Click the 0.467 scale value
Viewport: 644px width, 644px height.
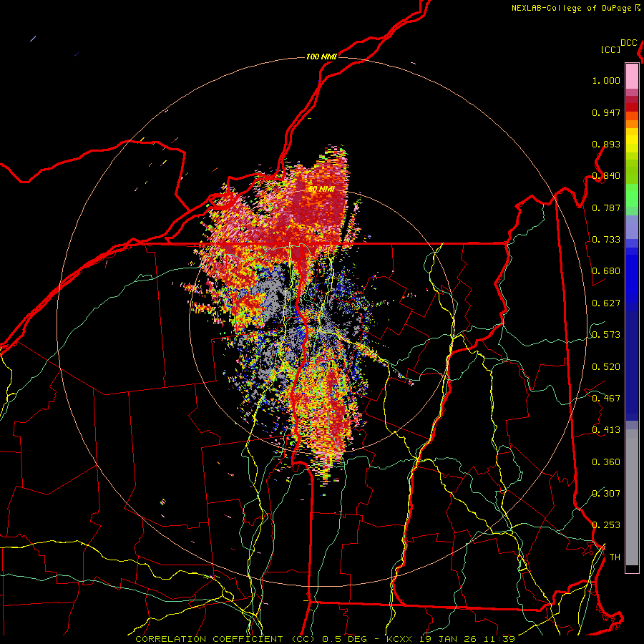coord(606,399)
